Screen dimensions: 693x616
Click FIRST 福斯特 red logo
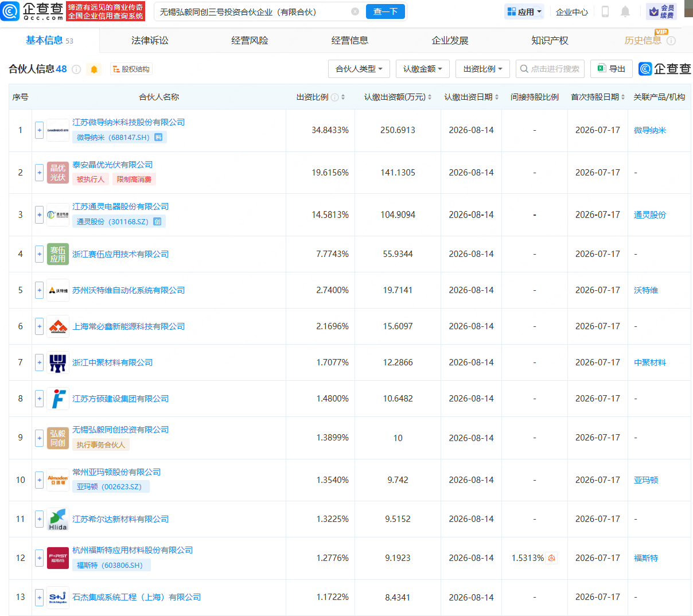point(58,558)
